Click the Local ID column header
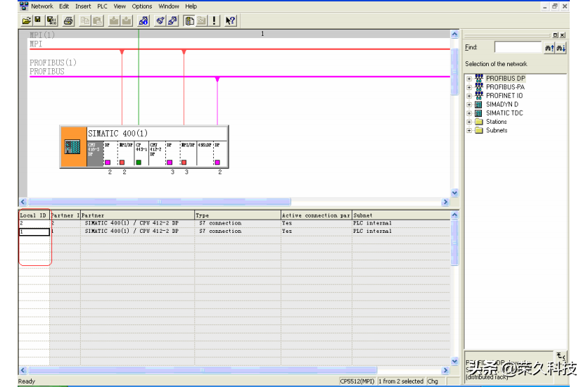This screenshot has width=588, height=387. [33, 215]
